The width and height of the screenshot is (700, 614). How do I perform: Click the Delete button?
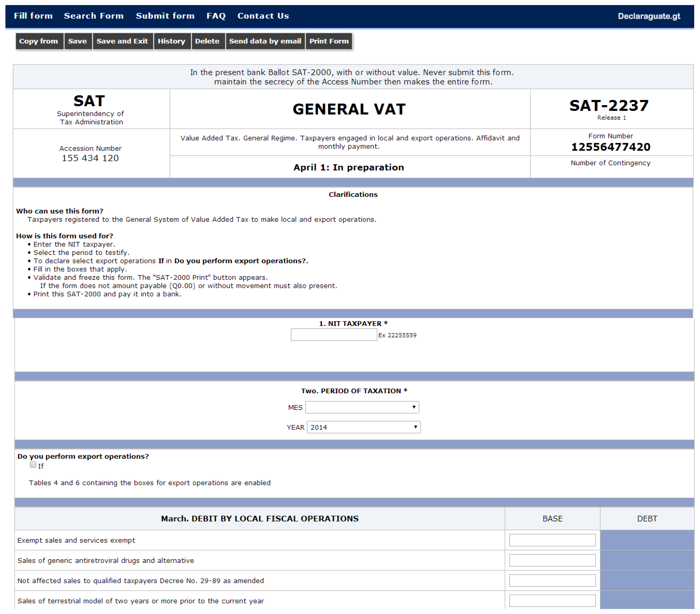pos(207,41)
